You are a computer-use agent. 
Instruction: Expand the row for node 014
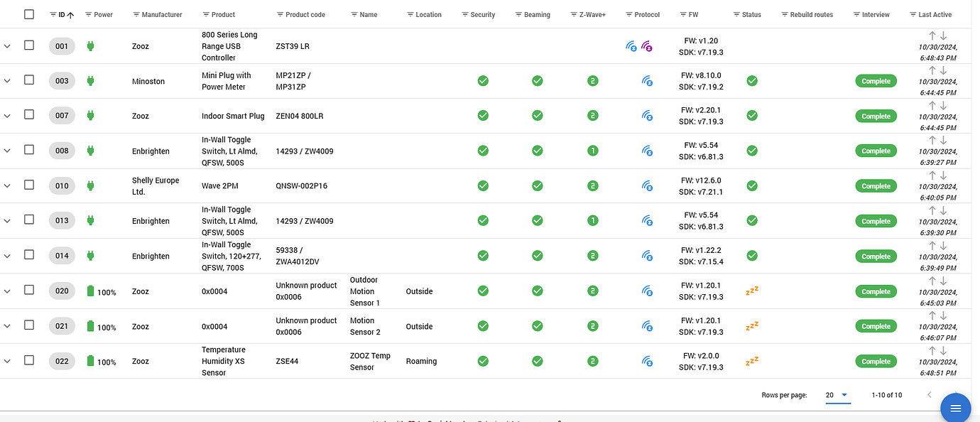tap(7, 255)
